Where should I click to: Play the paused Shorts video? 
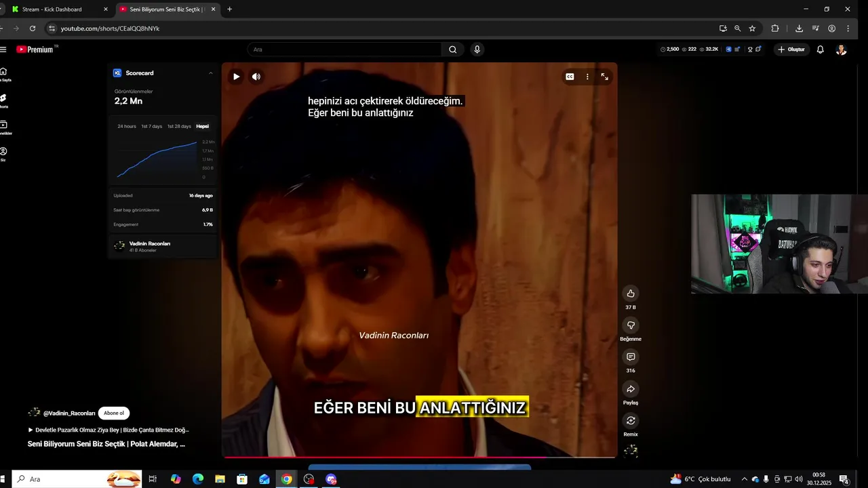(236, 77)
